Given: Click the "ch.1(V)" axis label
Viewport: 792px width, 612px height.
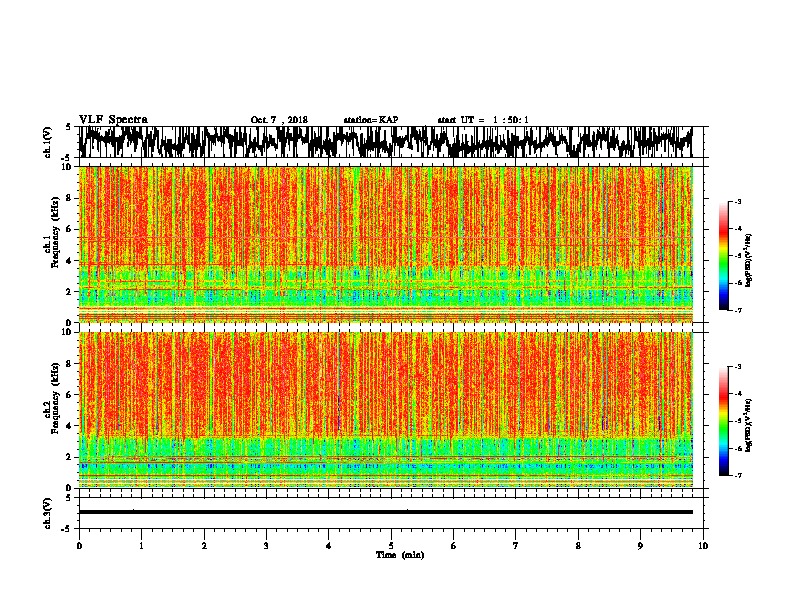Looking at the screenshot, I should (48, 142).
